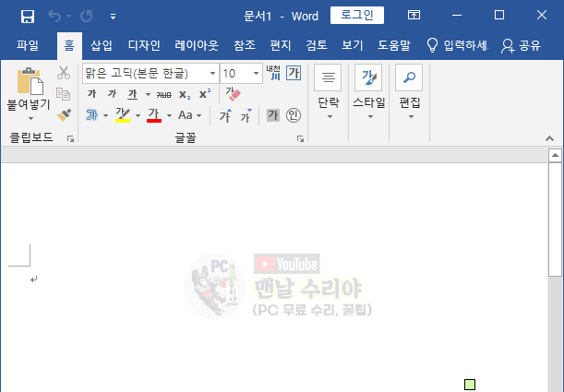Open the 글꼴 dialog launcher
This screenshot has height=392, width=564.
300,138
